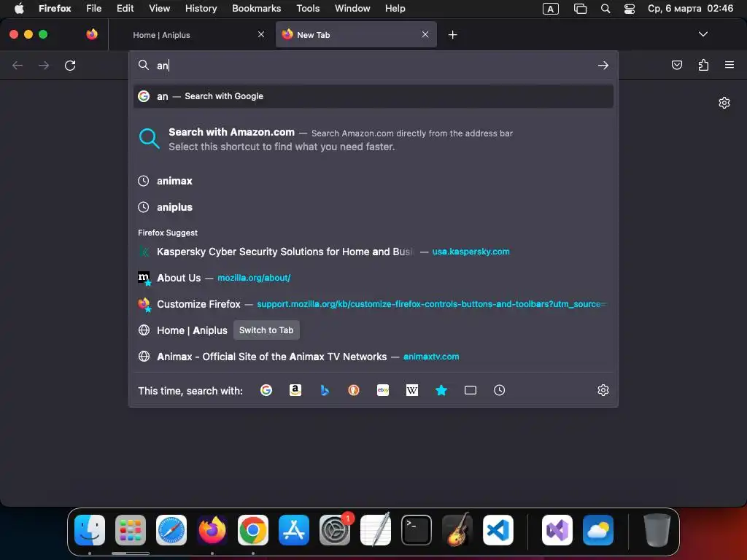The image size is (747, 560).
Task: Open the Trash in the Dock
Action: click(657, 529)
